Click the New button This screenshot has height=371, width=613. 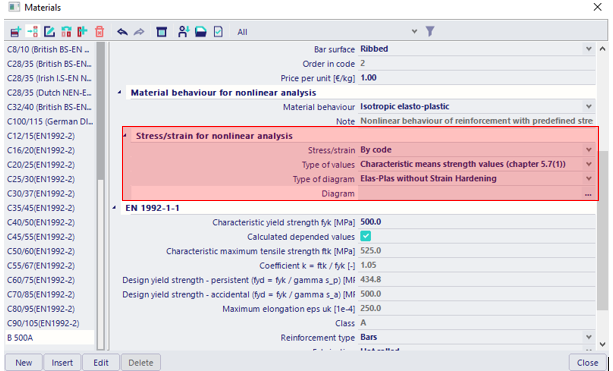(23, 362)
